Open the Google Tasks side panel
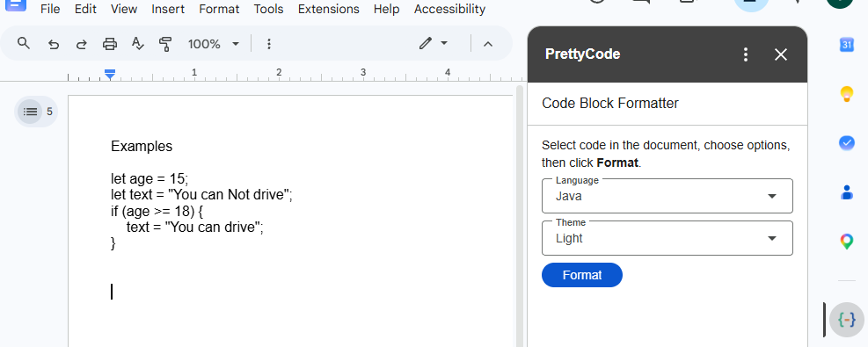The image size is (868, 347). (846, 143)
